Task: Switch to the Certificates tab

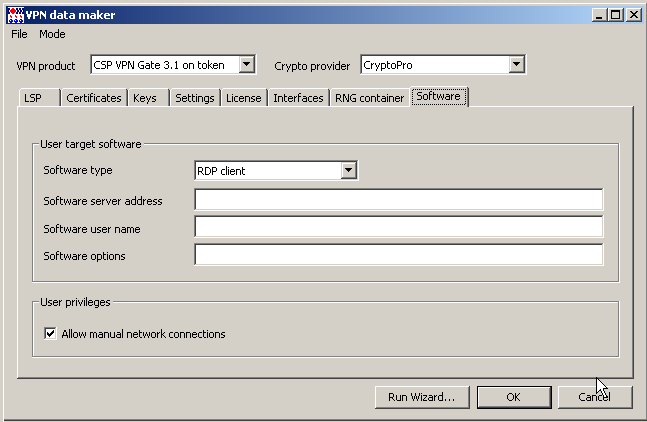Action: click(94, 98)
